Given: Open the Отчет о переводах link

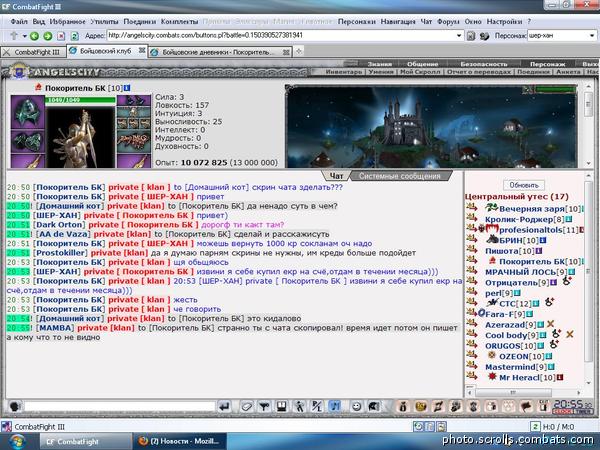Looking at the screenshot, I should point(479,72).
